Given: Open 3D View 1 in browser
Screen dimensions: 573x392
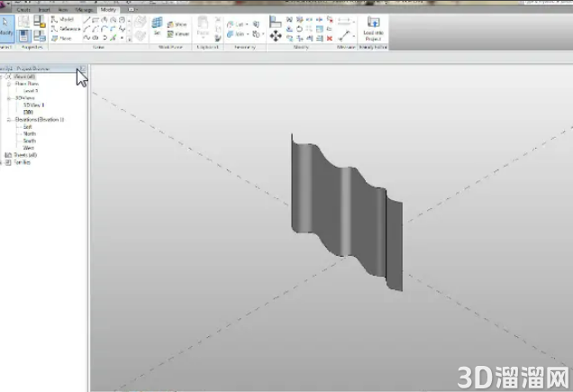Looking at the screenshot, I should (x=34, y=105).
